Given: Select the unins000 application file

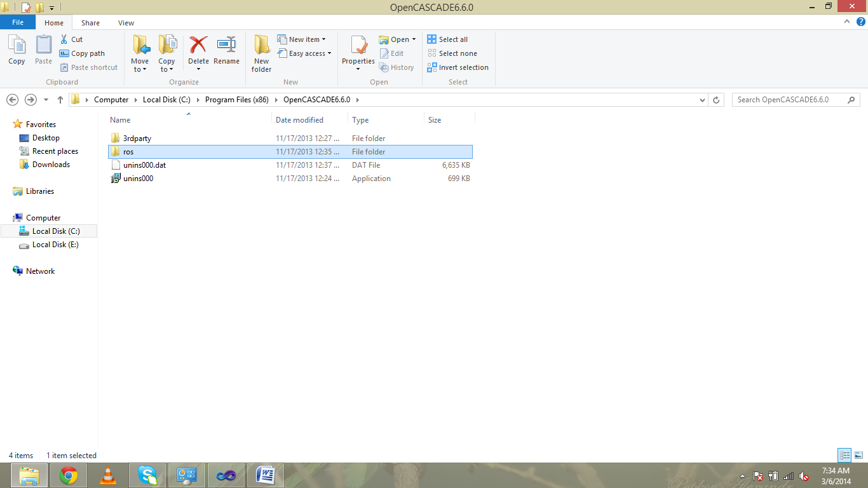Looking at the screenshot, I should pos(290,179).
